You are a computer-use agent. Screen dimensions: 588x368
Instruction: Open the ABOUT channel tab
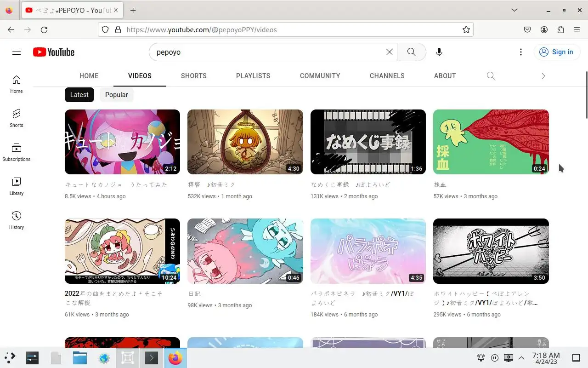pos(445,76)
